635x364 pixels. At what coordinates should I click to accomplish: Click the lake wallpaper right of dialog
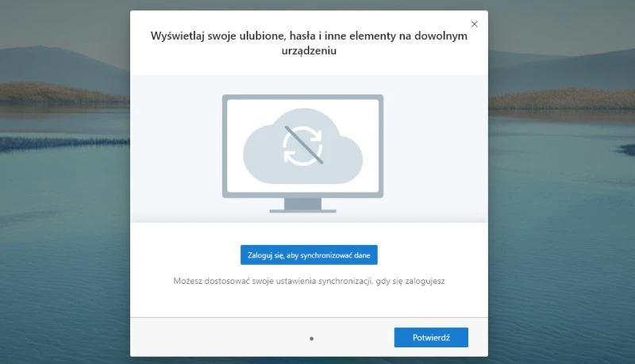(x=564, y=238)
